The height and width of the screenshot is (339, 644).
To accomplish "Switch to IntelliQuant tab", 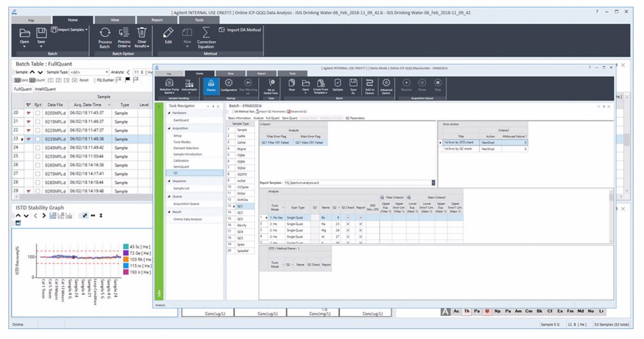I will pyautogui.click(x=45, y=89).
